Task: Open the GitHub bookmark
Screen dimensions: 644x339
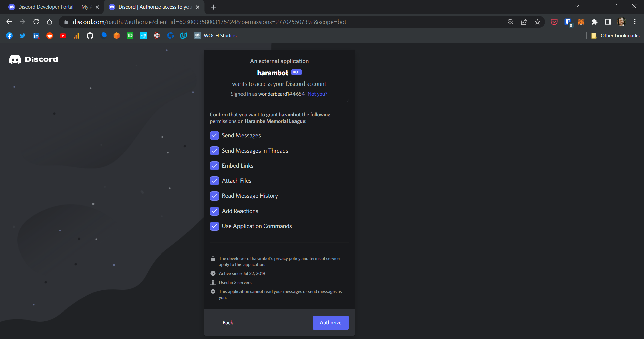Action: point(90,36)
